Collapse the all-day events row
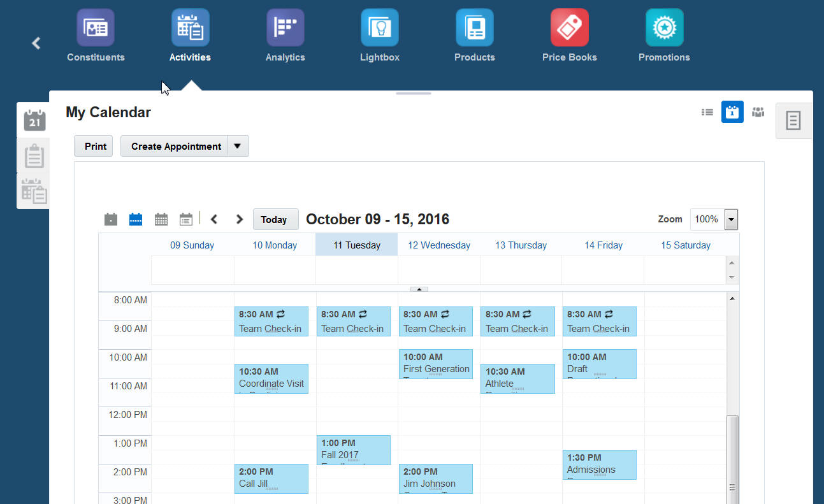The width and height of the screenshot is (824, 504). 419,289
